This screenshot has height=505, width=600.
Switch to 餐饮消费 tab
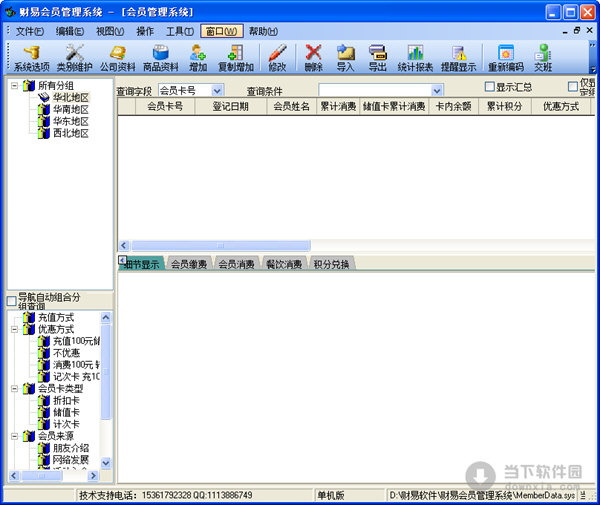284,264
